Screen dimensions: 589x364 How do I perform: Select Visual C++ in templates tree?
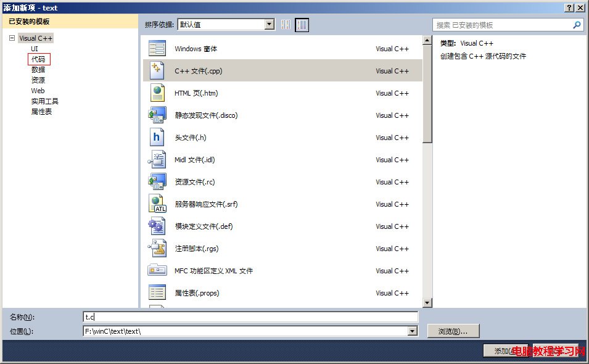coord(36,38)
